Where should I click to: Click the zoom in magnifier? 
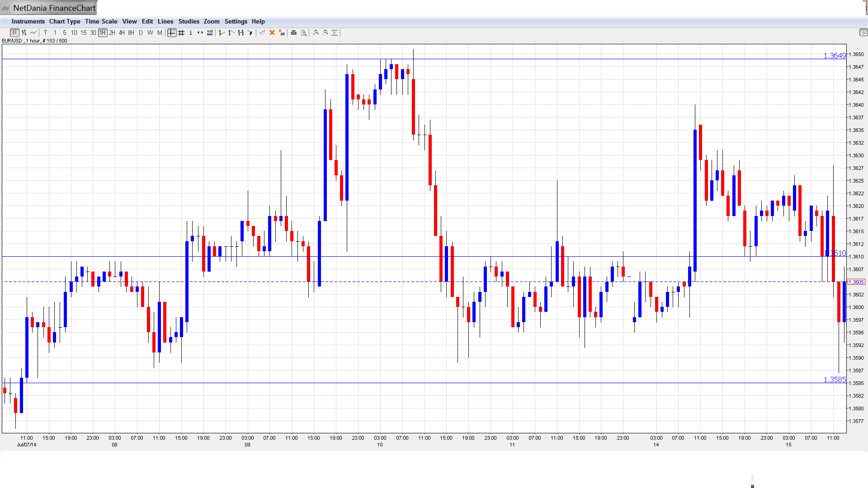point(316,33)
